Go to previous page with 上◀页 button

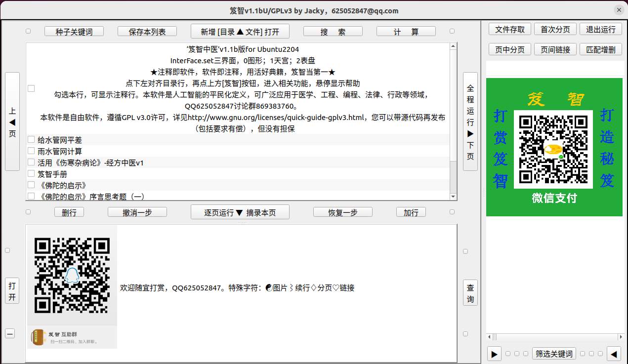point(12,121)
